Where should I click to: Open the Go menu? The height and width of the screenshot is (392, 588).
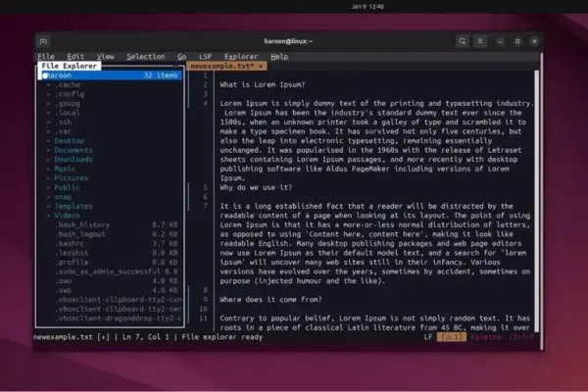pyautogui.click(x=182, y=57)
